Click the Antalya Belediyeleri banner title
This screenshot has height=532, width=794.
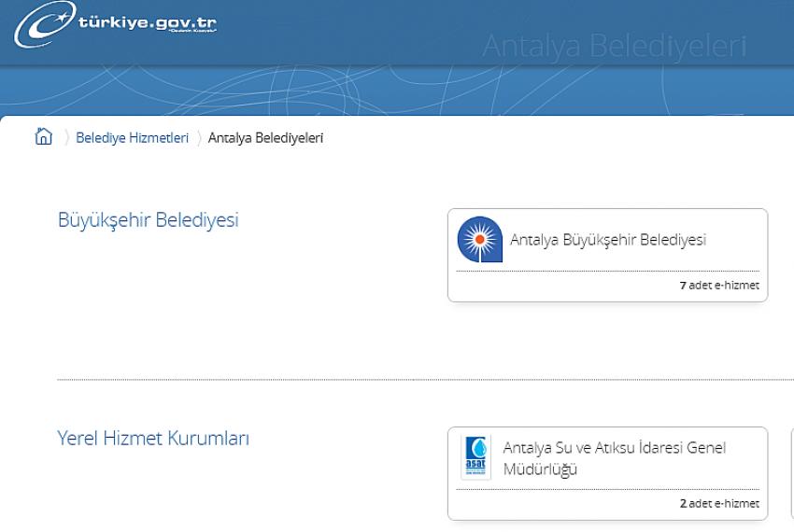(615, 46)
